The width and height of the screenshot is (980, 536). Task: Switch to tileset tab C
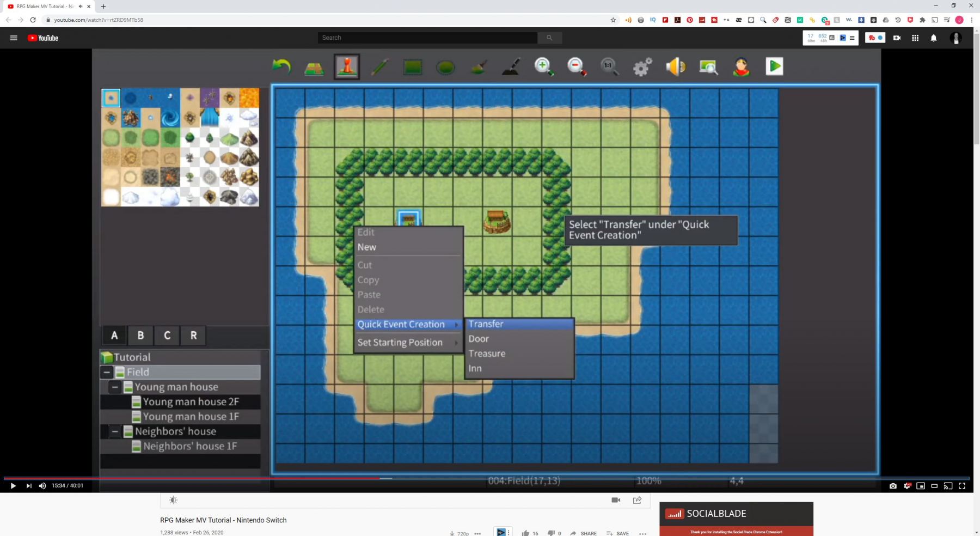(x=167, y=336)
